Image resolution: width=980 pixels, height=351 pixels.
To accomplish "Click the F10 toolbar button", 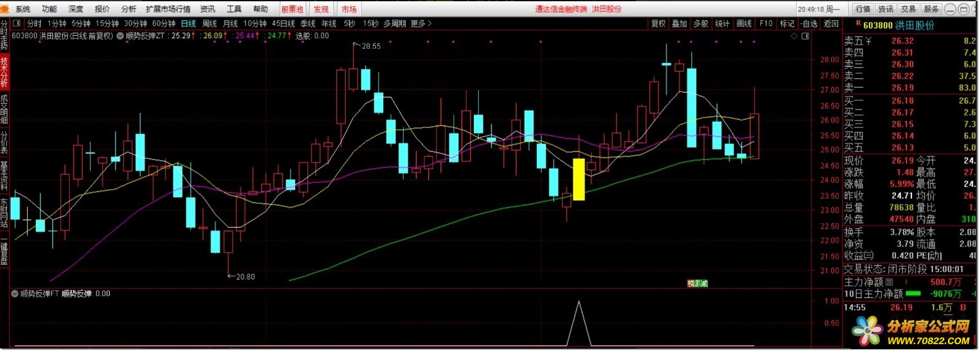I will (x=766, y=23).
